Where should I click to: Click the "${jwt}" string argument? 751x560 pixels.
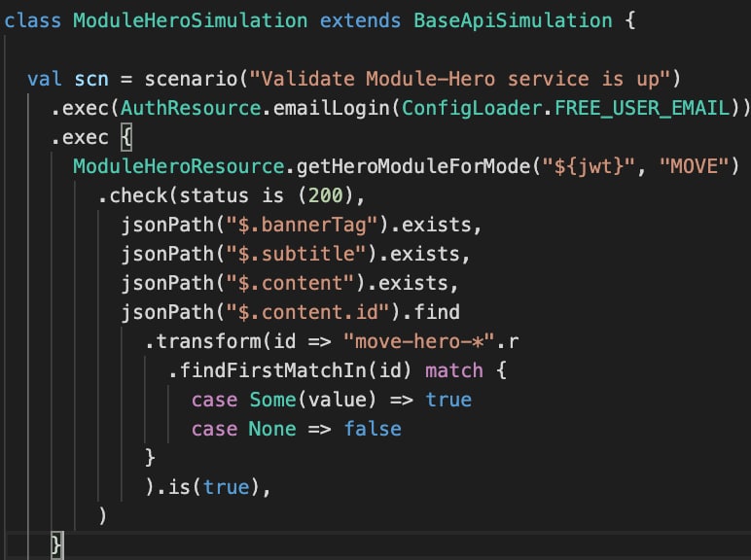590,166
